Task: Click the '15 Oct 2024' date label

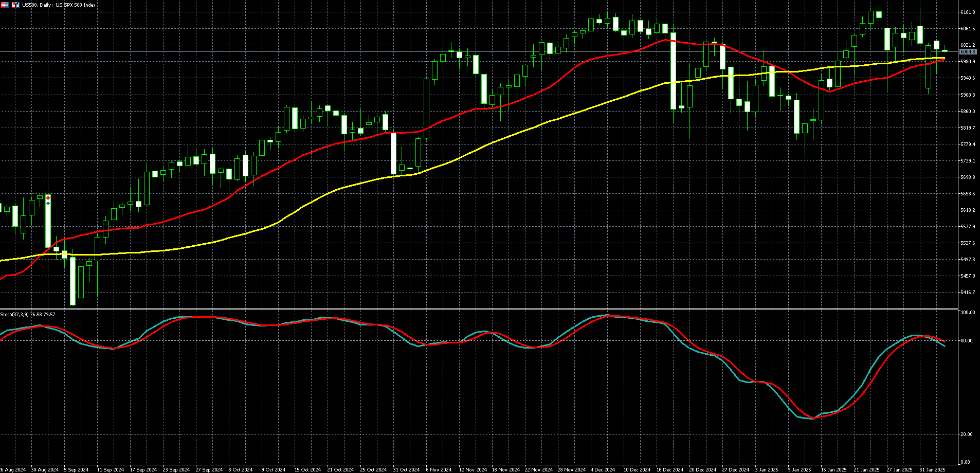Action: (307, 469)
